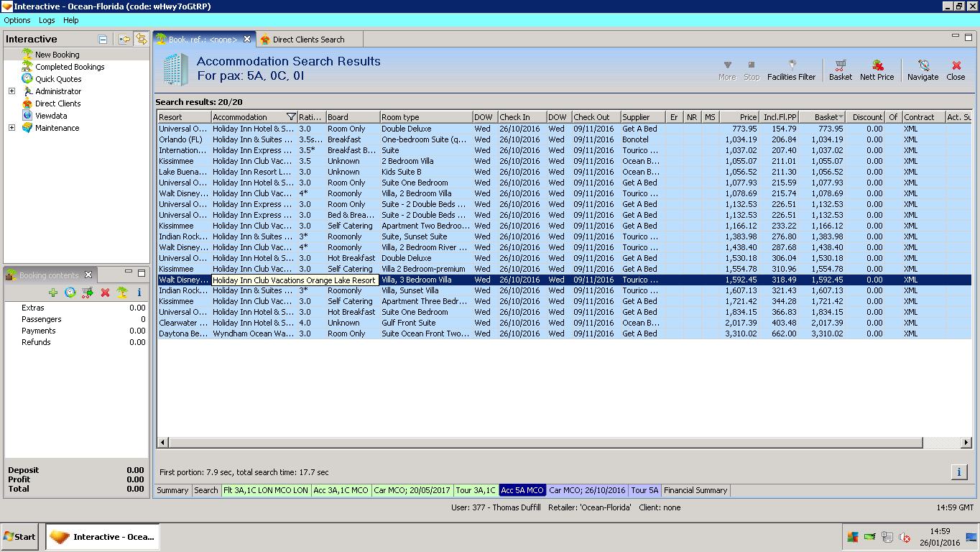Minimize the Booking contents panel

pos(128,272)
